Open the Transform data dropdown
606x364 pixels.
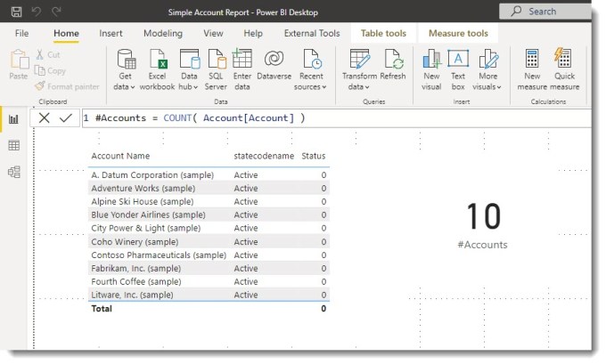(x=359, y=70)
